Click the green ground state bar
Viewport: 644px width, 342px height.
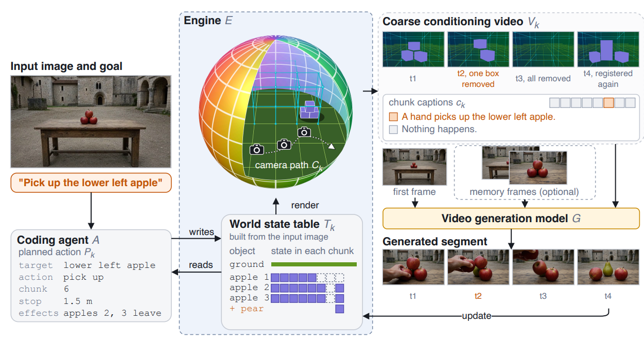(x=314, y=264)
